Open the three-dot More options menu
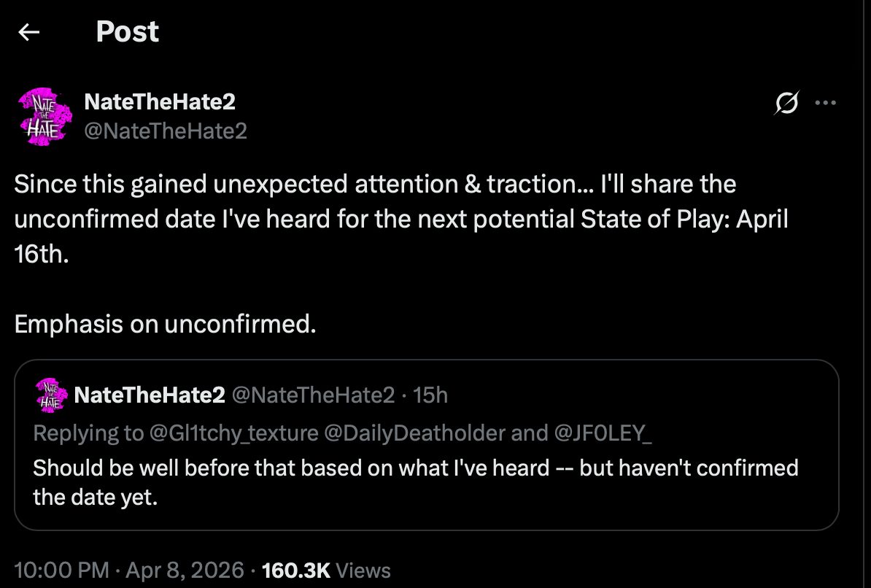Image resolution: width=871 pixels, height=588 pixels. [x=825, y=104]
